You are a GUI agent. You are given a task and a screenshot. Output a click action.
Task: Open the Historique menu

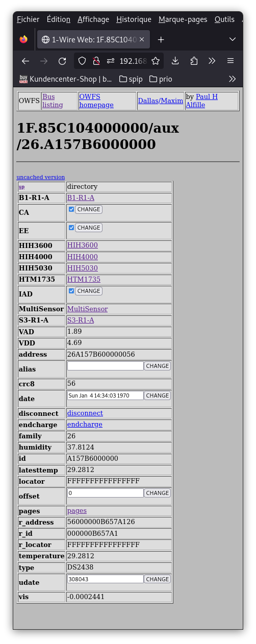pos(134,19)
